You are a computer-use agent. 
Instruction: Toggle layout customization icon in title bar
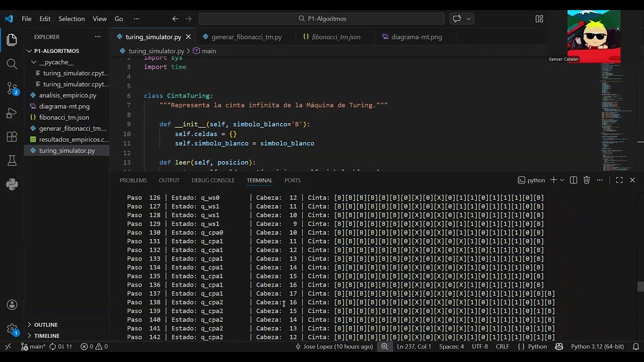[x=539, y=19]
